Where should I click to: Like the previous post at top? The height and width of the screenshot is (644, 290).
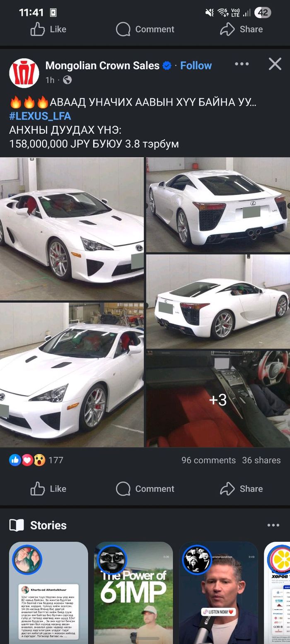point(48,29)
